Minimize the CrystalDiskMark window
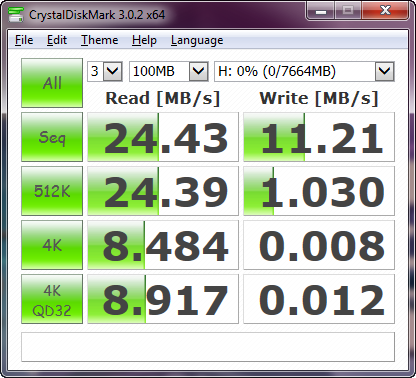 click(x=321, y=11)
